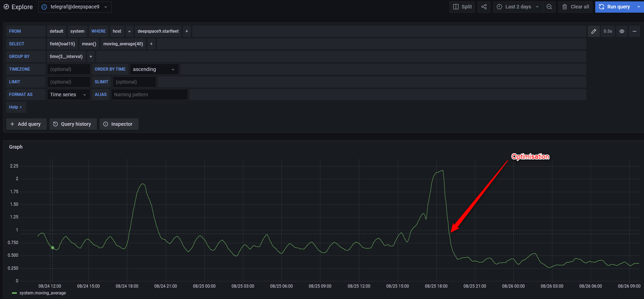
Task: Click the Run query button
Action: [614, 7]
